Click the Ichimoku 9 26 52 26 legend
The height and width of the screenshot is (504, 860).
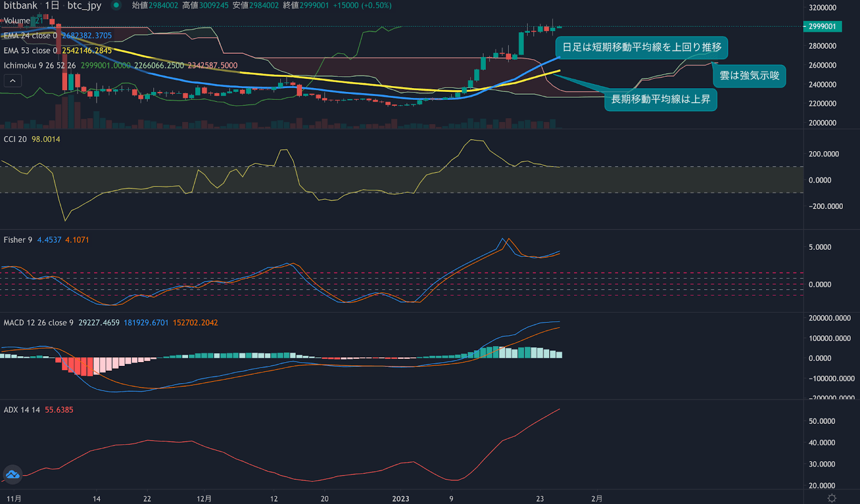point(40,66)
